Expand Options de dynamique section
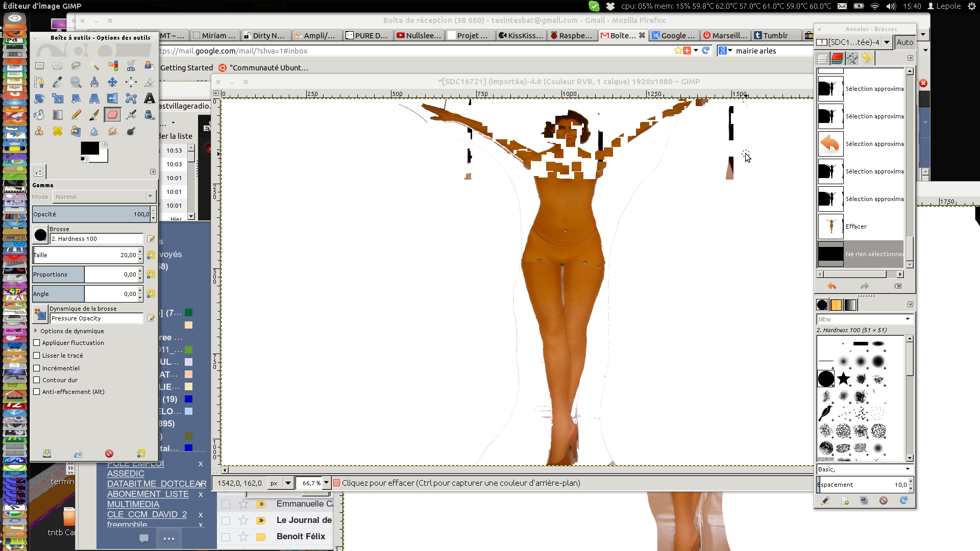This screenshot has width=980, height=551. click(36, 331)
